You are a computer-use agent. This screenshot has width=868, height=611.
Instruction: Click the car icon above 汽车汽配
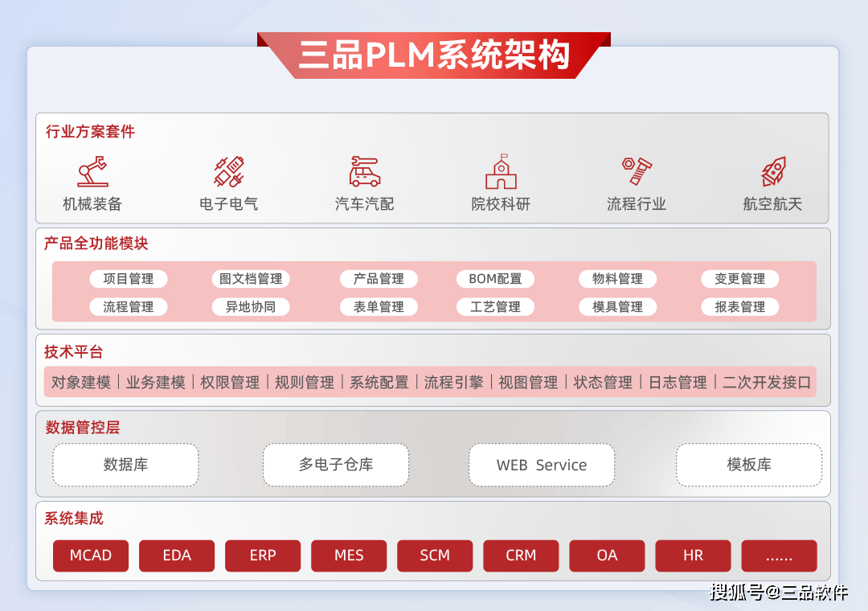(x=365, y=171)
